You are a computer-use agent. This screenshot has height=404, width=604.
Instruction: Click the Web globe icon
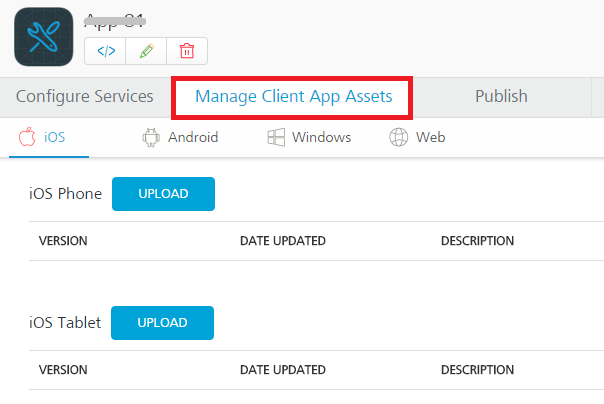point(398,137)
